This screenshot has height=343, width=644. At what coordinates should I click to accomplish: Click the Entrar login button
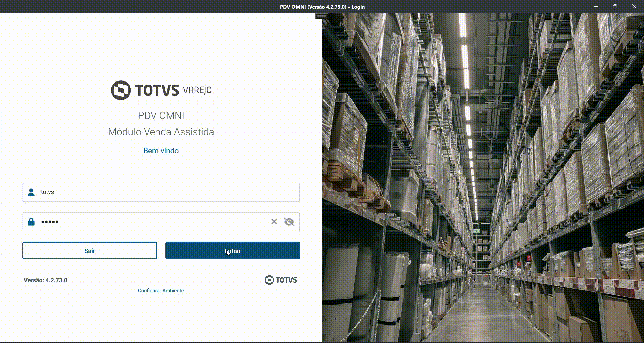pyautogui.click(x=232, y=251)
